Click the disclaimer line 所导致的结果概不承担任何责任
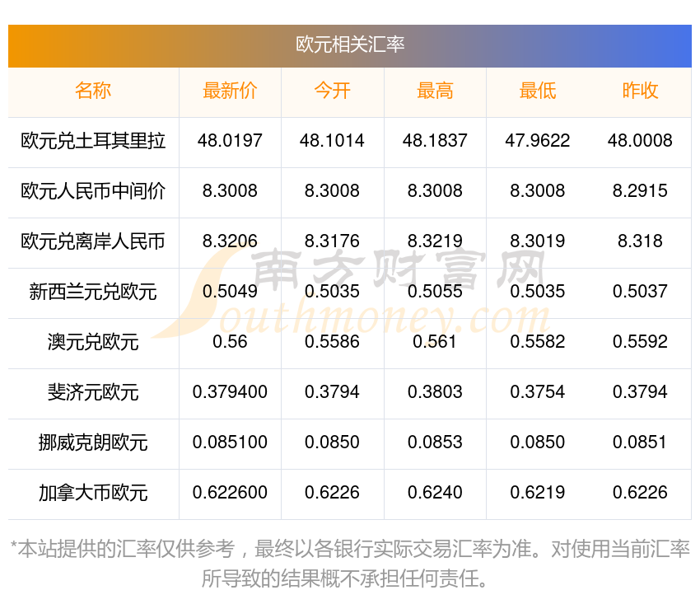The image size is (700, 604). click(x=343, y=579)
